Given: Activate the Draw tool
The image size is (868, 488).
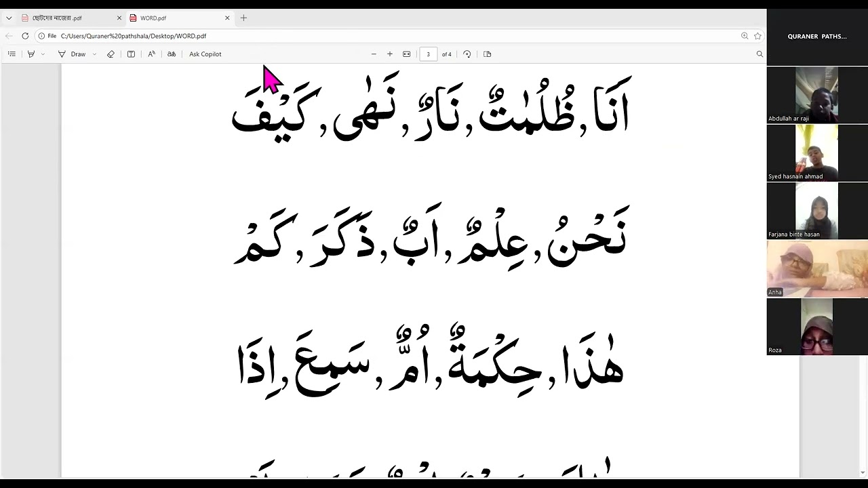Looking at the screenshot, I should click(x=72, y=54).
